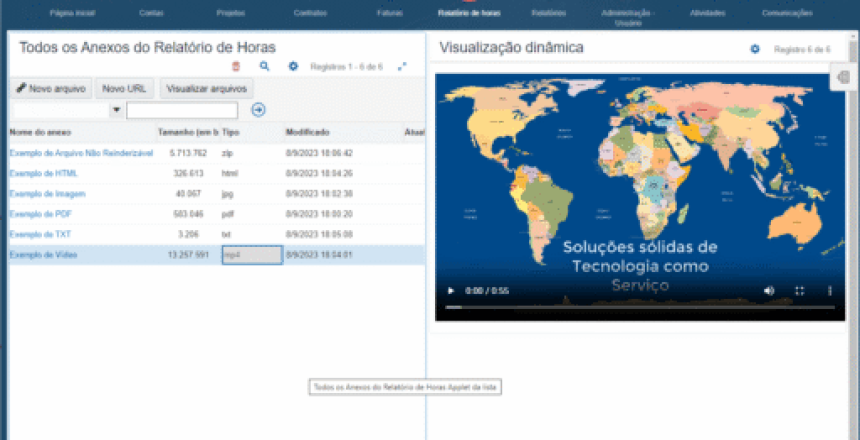The width and height of the screenshot is (860, 440).
Task: Open the Comunicações tab
Action: click(x=787, y=13)
